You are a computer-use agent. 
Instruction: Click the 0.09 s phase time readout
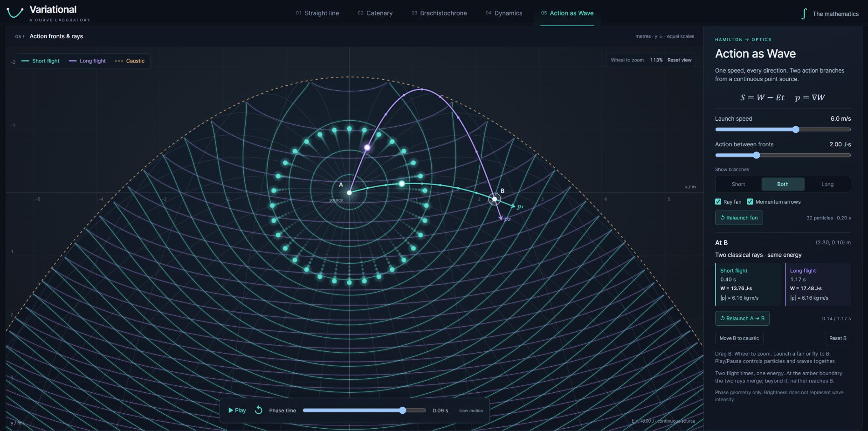[440, 410]
